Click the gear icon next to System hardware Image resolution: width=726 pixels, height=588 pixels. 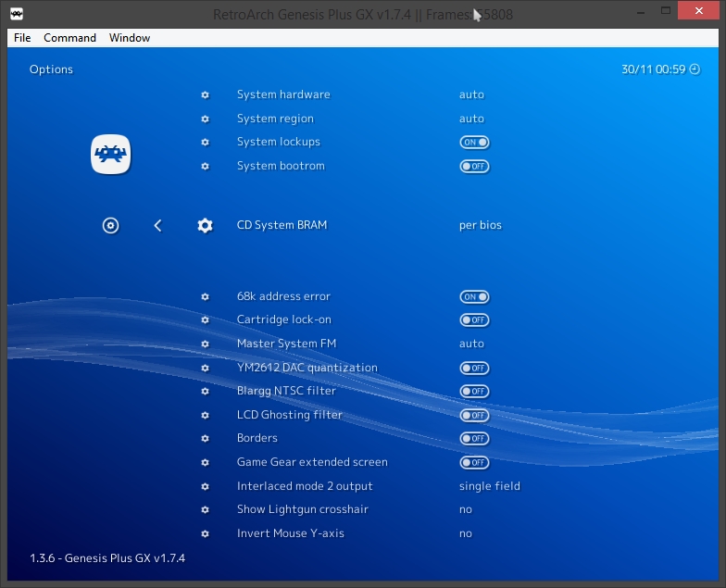pos(206,94)
